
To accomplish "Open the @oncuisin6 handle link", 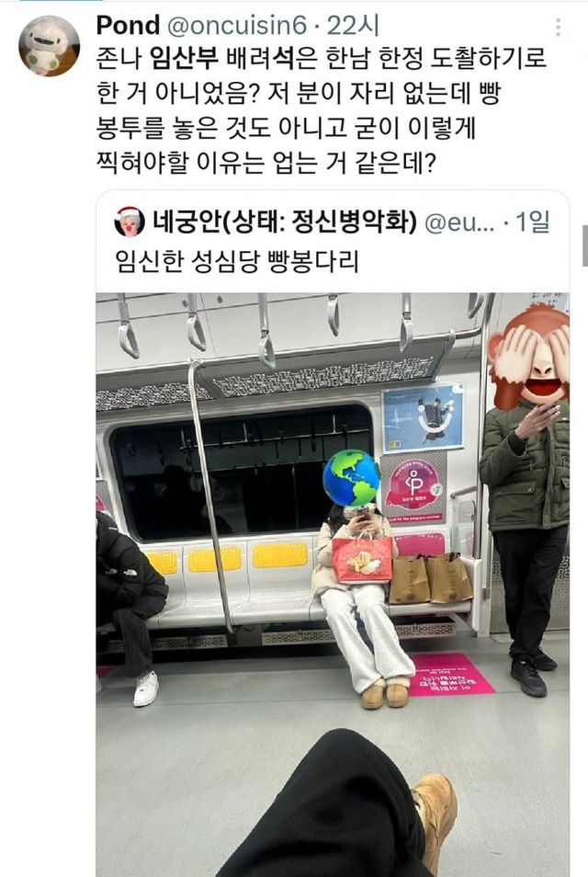I will tap(237, 26).
